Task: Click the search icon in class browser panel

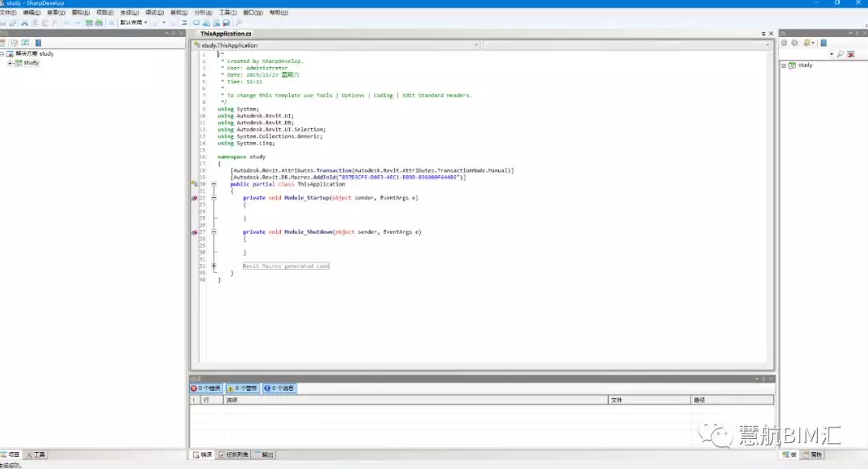Action: click(x=840, y=54)
